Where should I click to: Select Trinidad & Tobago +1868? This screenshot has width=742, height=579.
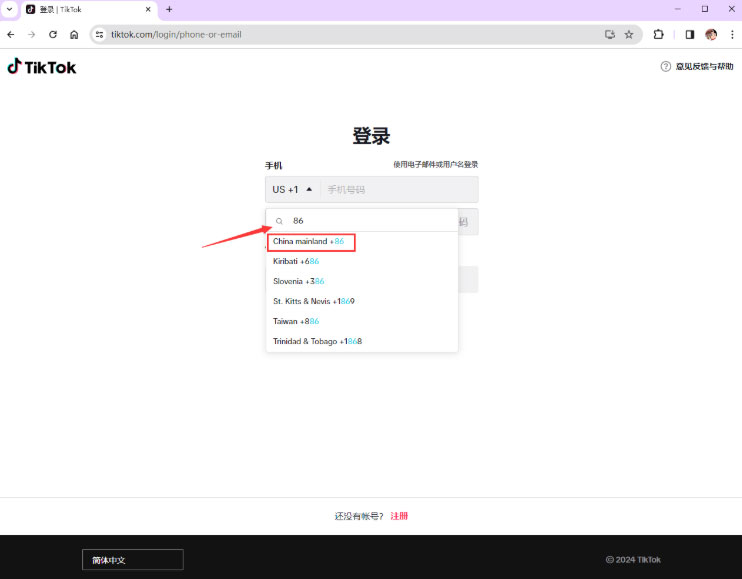(x=362, y=341)
